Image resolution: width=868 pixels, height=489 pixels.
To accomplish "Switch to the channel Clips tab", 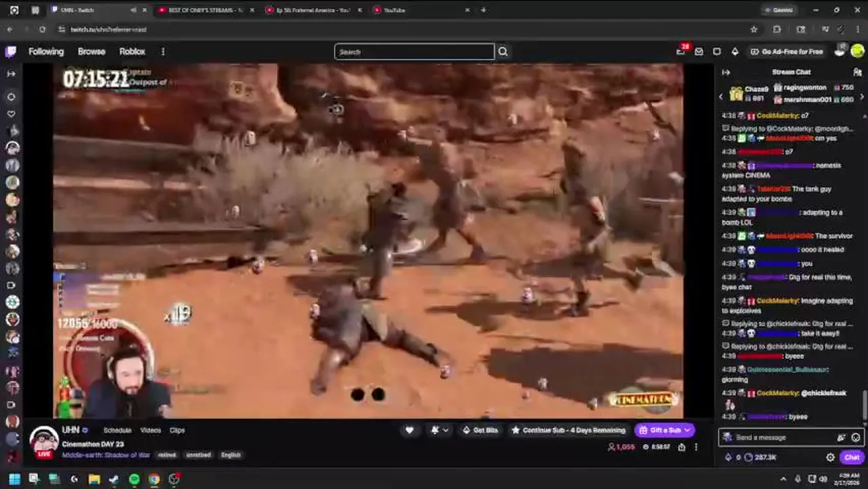I will pyautogui.click(x=177, y=430).
